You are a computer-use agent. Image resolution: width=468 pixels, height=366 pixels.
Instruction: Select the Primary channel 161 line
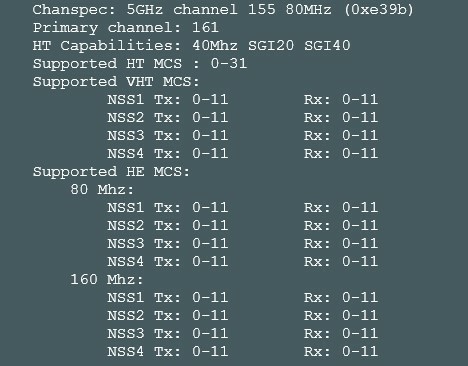(x=126, y=28)
